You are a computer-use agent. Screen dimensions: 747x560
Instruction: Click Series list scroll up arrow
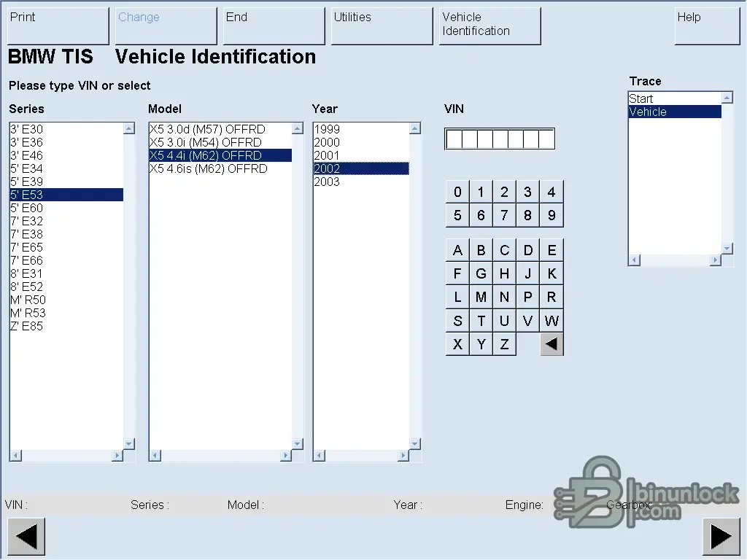click(x=129, y=128)
